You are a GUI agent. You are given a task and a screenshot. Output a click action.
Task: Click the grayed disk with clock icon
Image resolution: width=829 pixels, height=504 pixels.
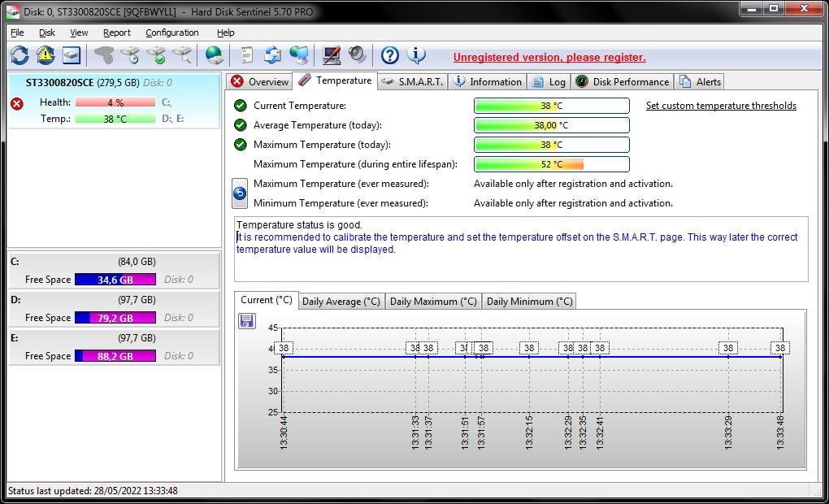pyautogui.click(x=130, y=55)
